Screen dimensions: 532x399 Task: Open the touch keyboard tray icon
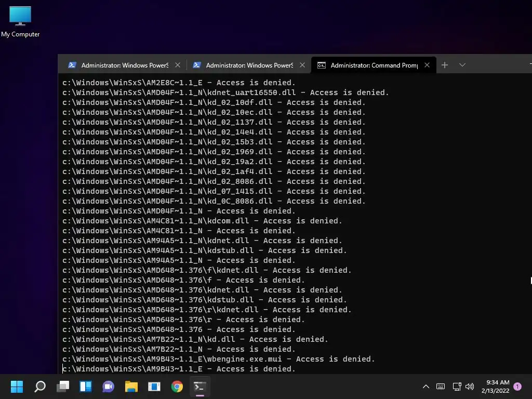441,387
